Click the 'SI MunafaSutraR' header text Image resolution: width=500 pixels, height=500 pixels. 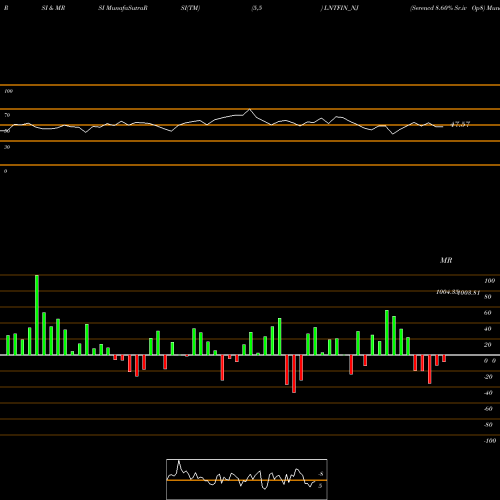(123, 8)
